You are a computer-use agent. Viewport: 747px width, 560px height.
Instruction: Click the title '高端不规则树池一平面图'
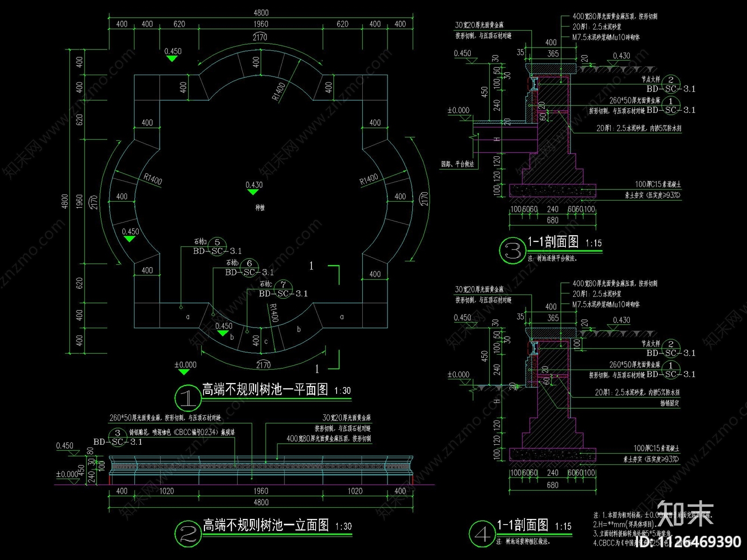[x=265, y=390]
